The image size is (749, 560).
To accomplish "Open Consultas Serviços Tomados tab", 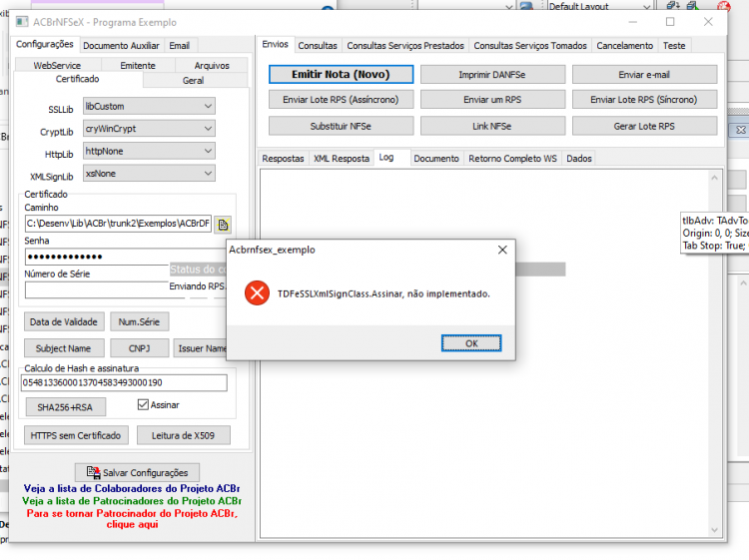I will tap(530, 46).
